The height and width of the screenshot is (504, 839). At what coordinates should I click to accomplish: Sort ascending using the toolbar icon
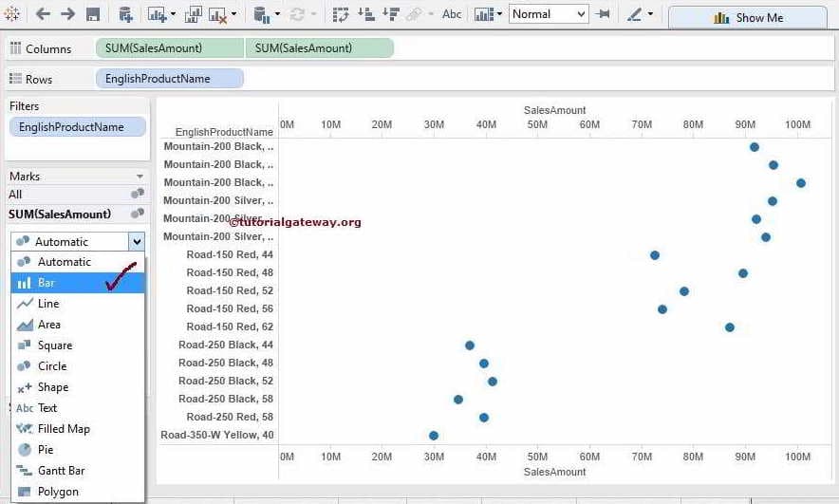[366, 14]
